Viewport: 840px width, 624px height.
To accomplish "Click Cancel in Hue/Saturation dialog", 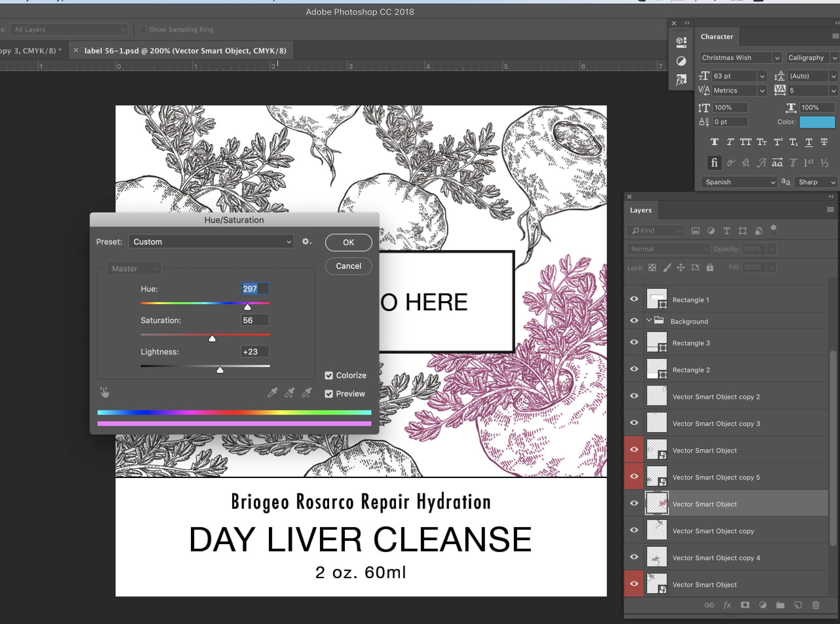I will tap(348, 266).
